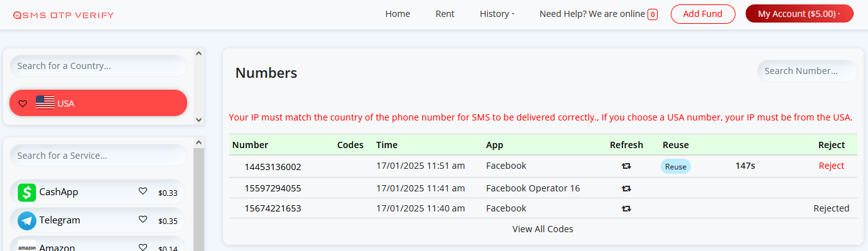Refresh codes for number 15597294055

point(626,188)
